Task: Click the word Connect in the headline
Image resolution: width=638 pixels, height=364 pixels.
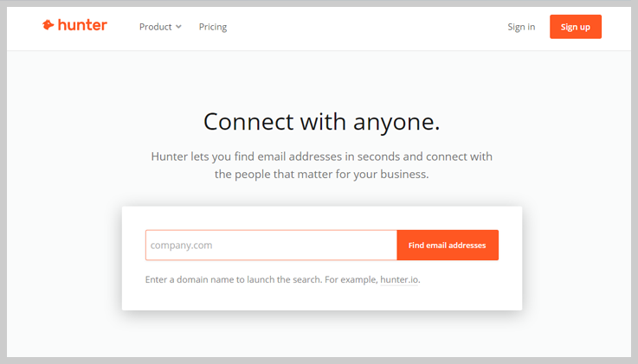Action: pyautogui.click(x=248, y=121)
